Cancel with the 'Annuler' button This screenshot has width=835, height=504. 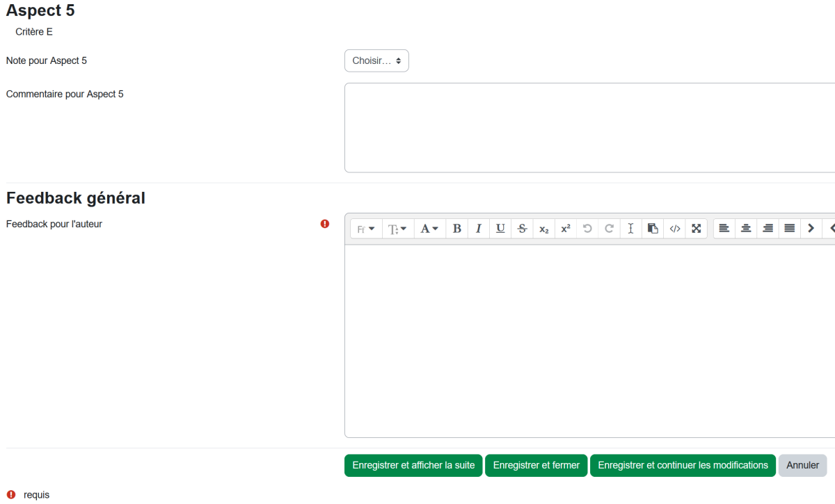coord(802,466)
